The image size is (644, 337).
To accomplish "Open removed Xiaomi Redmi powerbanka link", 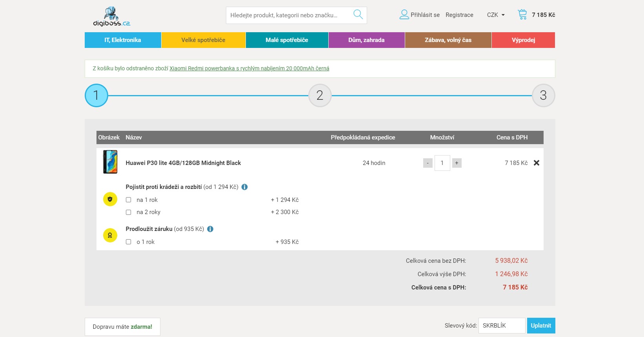I will click(x=249, y=68).
